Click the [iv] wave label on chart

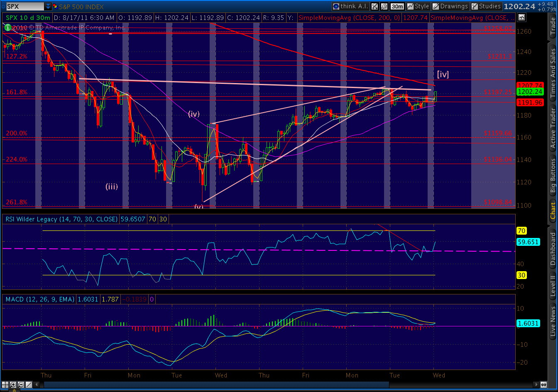coord(443,74)
